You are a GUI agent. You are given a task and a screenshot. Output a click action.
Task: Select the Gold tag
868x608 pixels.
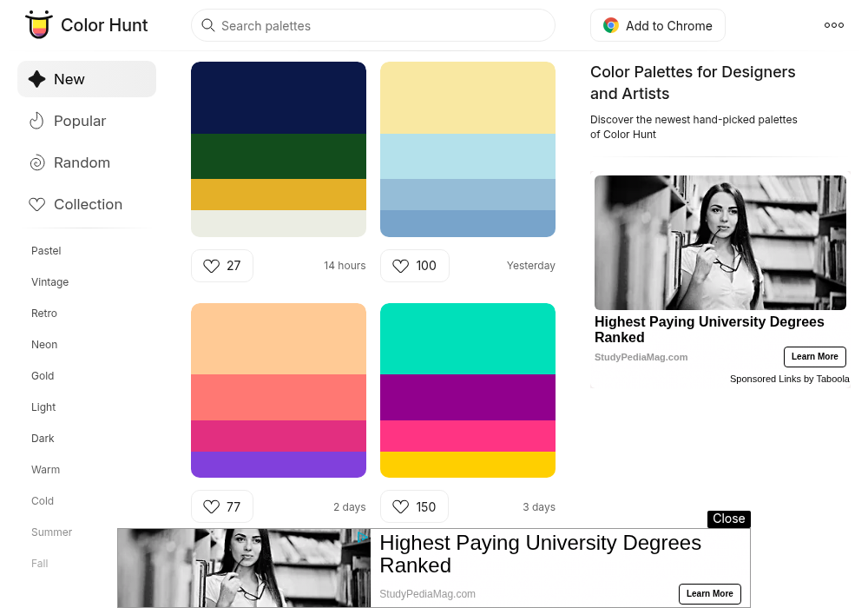pyautogui.click(x=43, y=376)
